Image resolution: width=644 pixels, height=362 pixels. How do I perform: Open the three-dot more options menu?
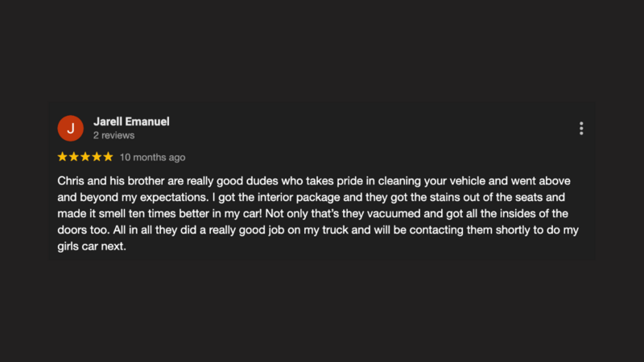pyautogui.click(x=581, y=129)
